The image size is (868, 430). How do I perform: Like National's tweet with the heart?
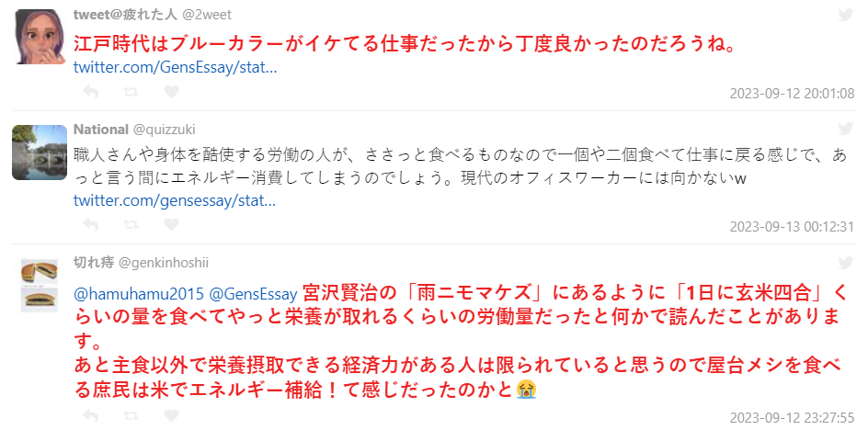pos(171,224)
